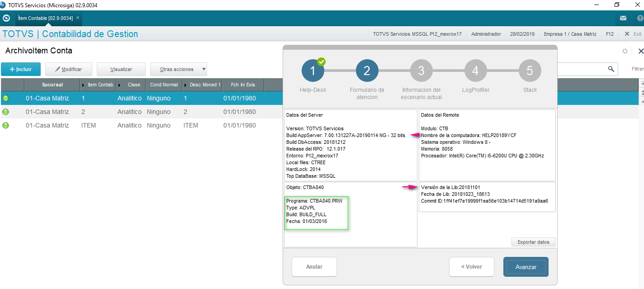Click the 28/02/2019 date in header bar

pos(522,34)
